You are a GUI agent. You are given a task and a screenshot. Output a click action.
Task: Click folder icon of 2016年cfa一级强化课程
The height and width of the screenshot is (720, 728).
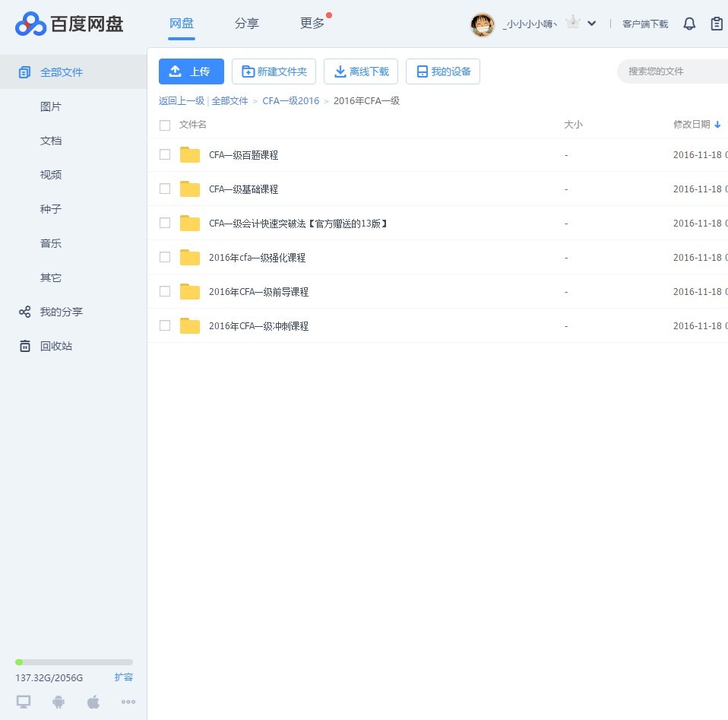tap(190, 257)
